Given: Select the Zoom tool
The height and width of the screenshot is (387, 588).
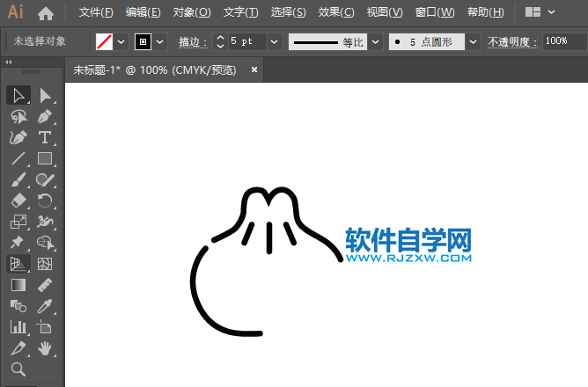Looking at the screenshot, I should 18,369.
